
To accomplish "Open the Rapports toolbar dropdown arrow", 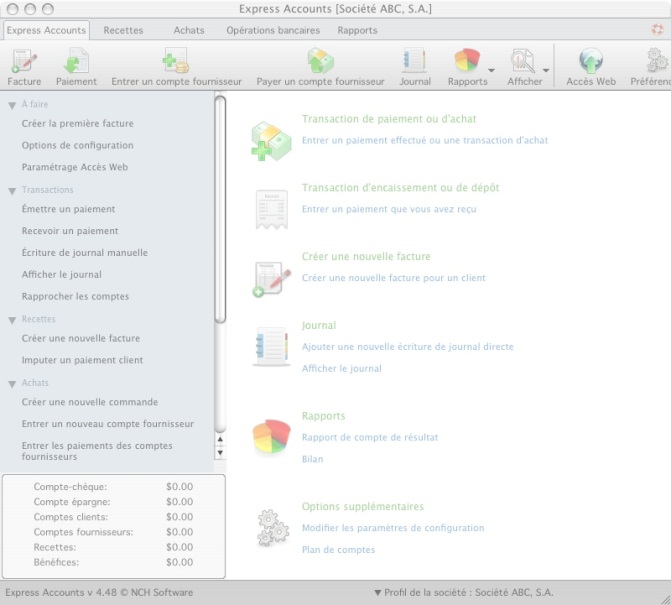I will [492, 71].
